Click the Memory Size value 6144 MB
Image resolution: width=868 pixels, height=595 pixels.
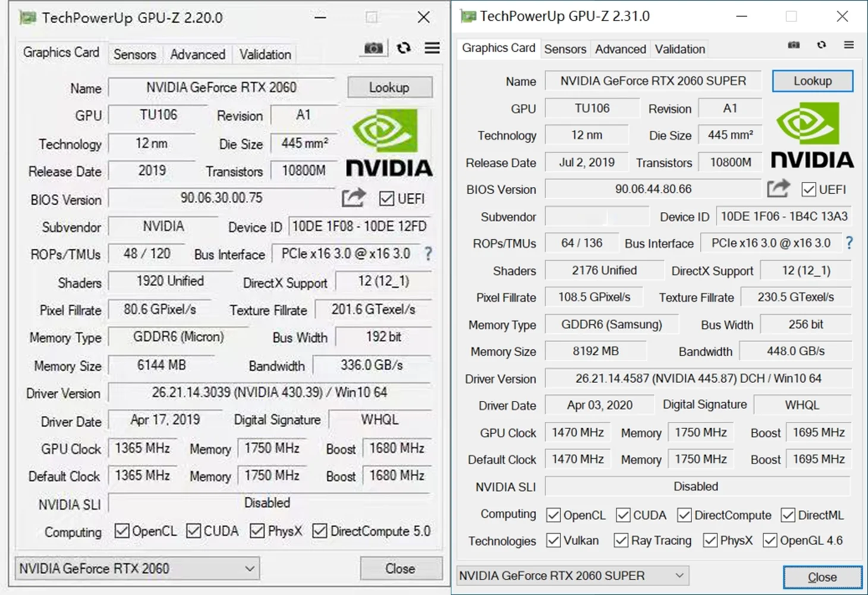tap(162, 365)
